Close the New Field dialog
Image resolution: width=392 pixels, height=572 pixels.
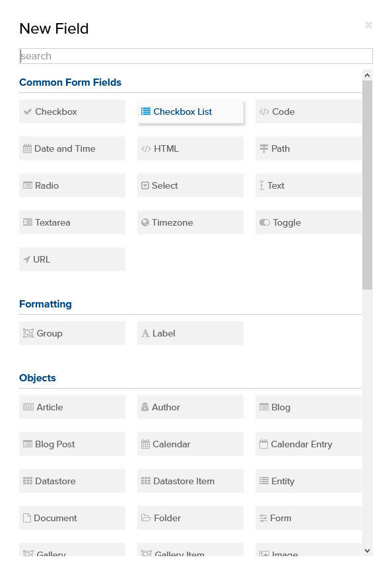coord(369,25)
